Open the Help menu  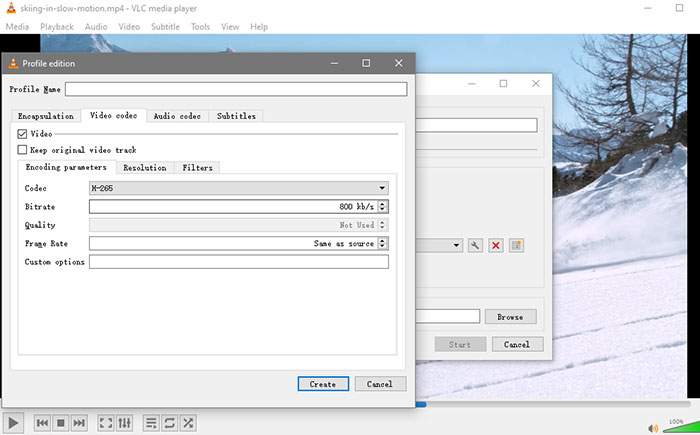pyautogui.click(x=259, y=27)
